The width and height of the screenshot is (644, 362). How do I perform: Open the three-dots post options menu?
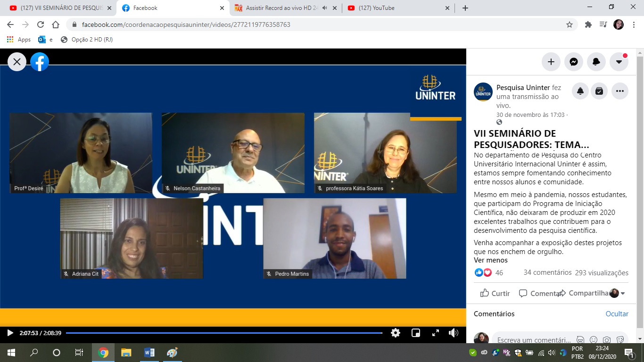620,91
